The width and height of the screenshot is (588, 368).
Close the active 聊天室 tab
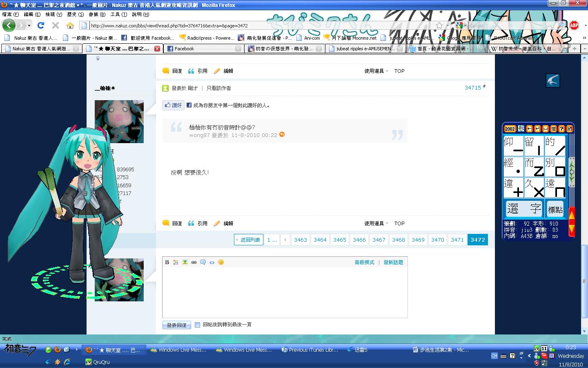pyautogui.click(x=157, y=49)
